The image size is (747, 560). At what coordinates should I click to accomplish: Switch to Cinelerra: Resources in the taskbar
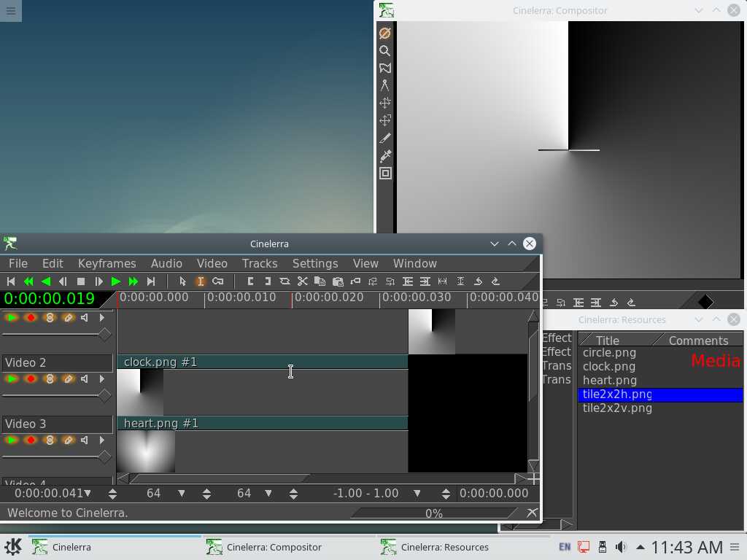coord(444,547)
